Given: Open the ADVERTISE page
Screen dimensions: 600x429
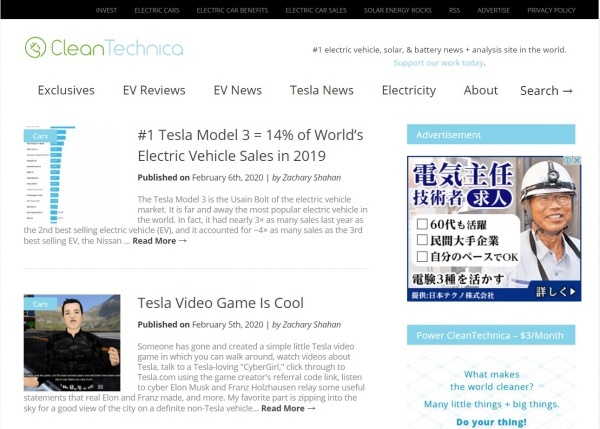Looking at the screenshot, I should pos(493,10).
